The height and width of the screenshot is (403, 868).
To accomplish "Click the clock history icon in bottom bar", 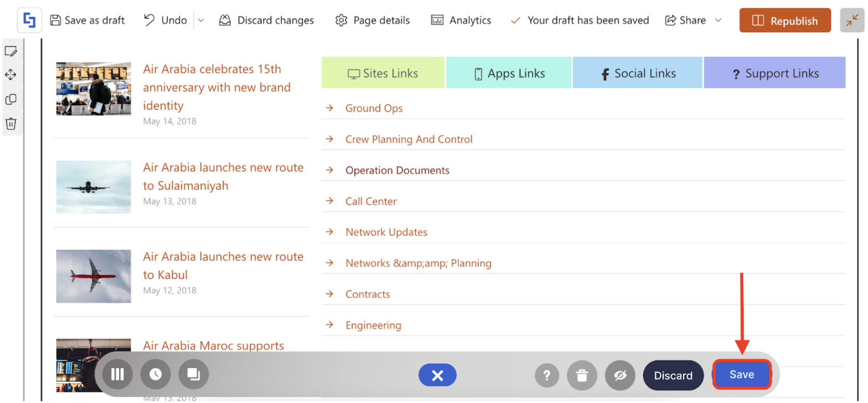I will pyautogui.click(x=156, y=375).
